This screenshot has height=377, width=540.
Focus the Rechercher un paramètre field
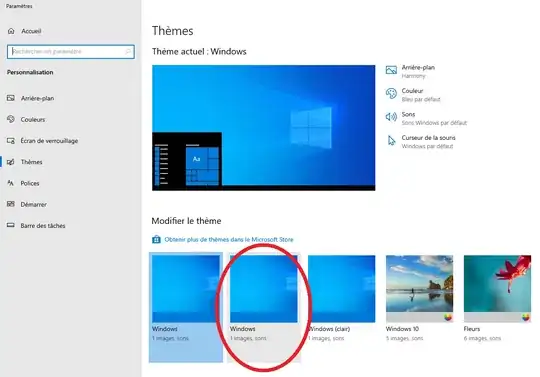pyautogui.click(x=71, y=52)
